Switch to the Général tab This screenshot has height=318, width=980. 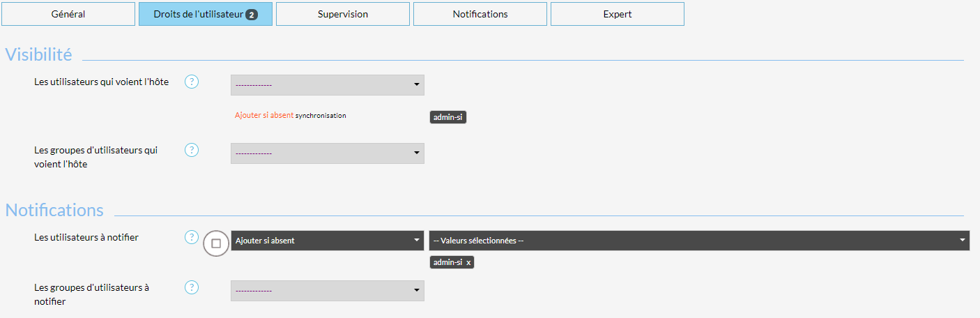68,14
